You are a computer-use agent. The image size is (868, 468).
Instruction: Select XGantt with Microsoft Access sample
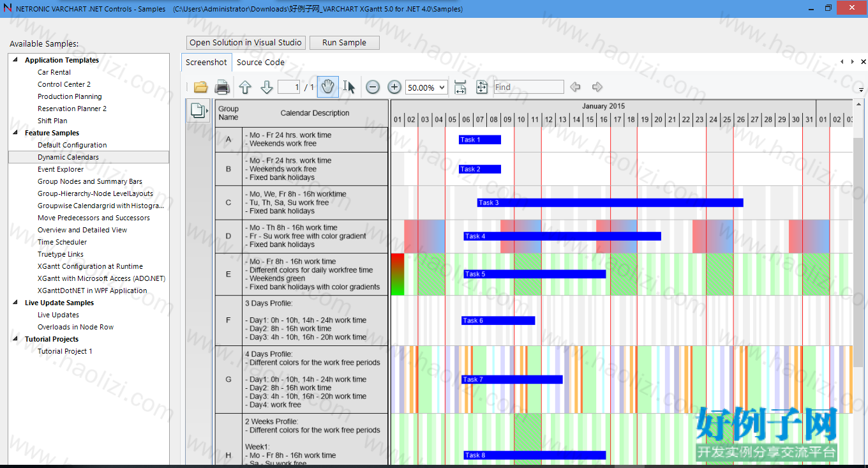(x=101, y=278)
